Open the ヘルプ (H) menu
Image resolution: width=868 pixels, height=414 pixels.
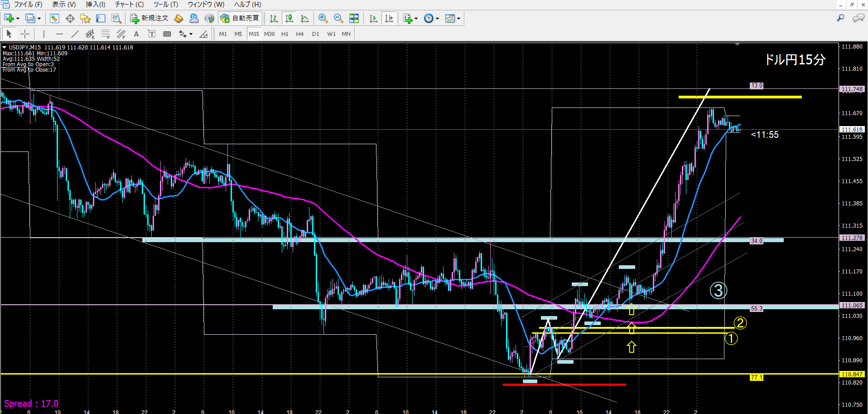[247, 5]
